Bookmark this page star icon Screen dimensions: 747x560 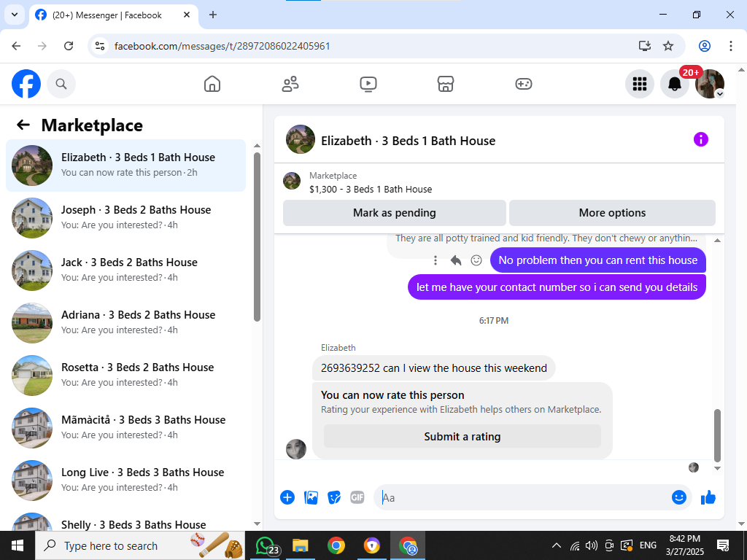tap(668, 46)
